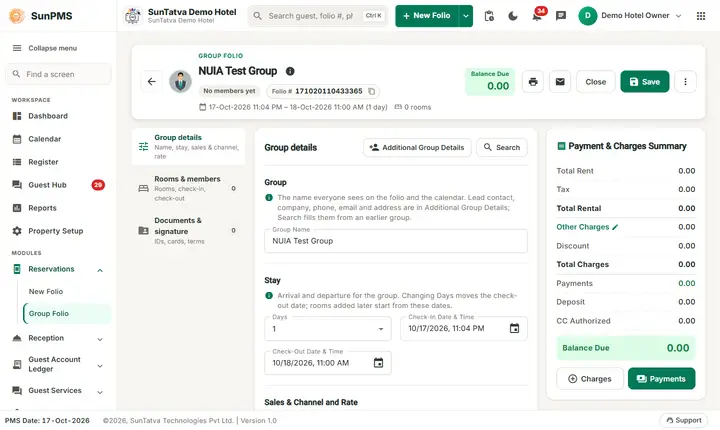This screenshot has width=720, height=430.
Task: Open Calendar from sidebar
Action: (58, 139)
